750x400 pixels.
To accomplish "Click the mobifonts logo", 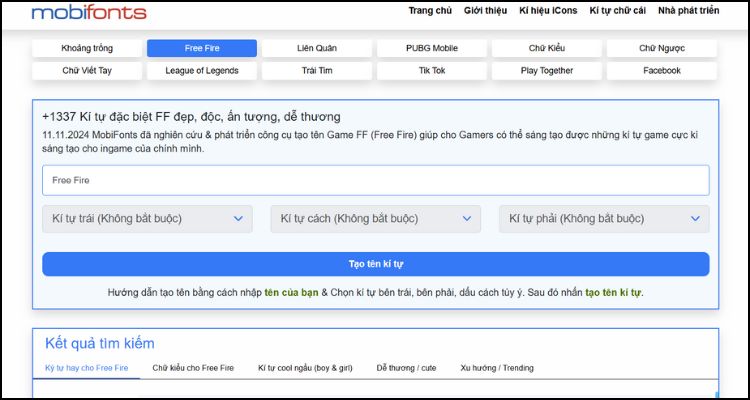I will 89,12.
